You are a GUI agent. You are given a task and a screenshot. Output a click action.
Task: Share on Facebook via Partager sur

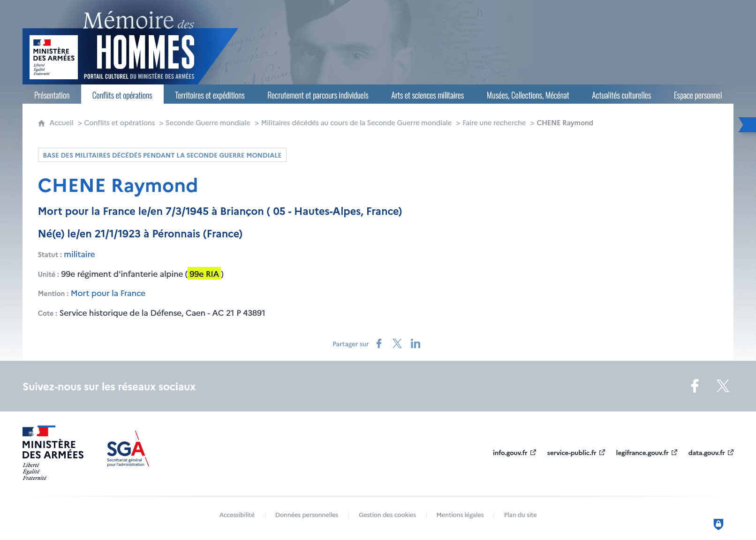pos(379,343)
